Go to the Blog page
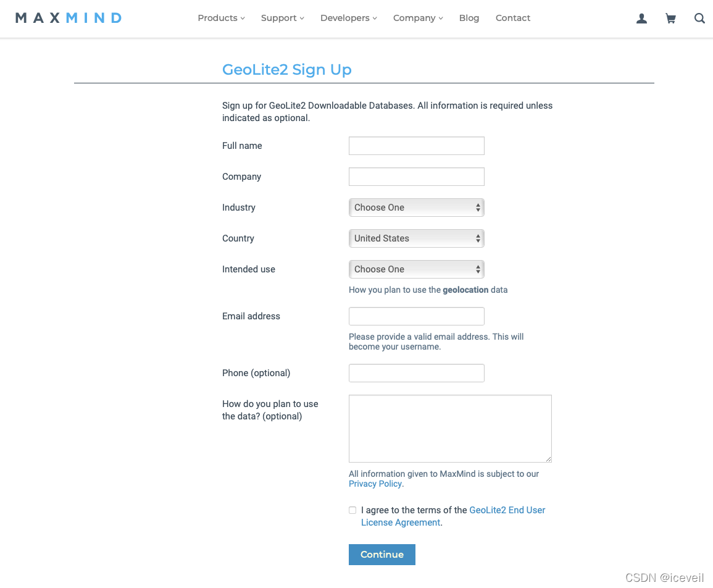 [469, 18]
